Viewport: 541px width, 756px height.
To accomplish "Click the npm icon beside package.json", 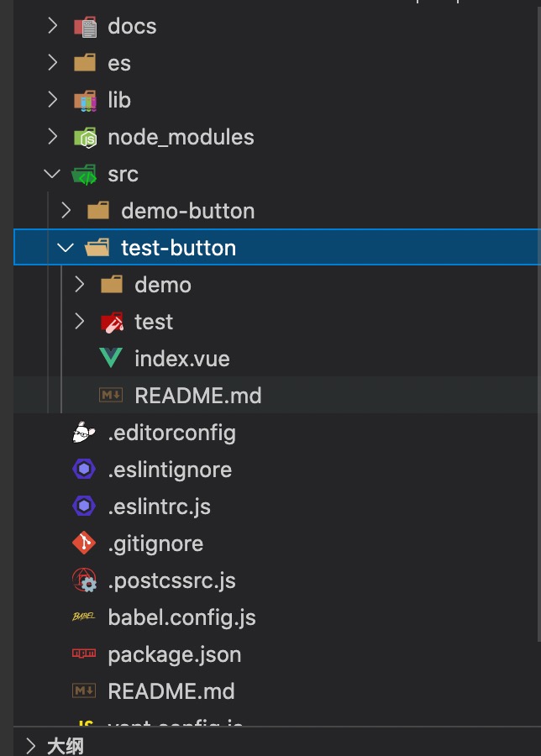I will coord(84,654).
